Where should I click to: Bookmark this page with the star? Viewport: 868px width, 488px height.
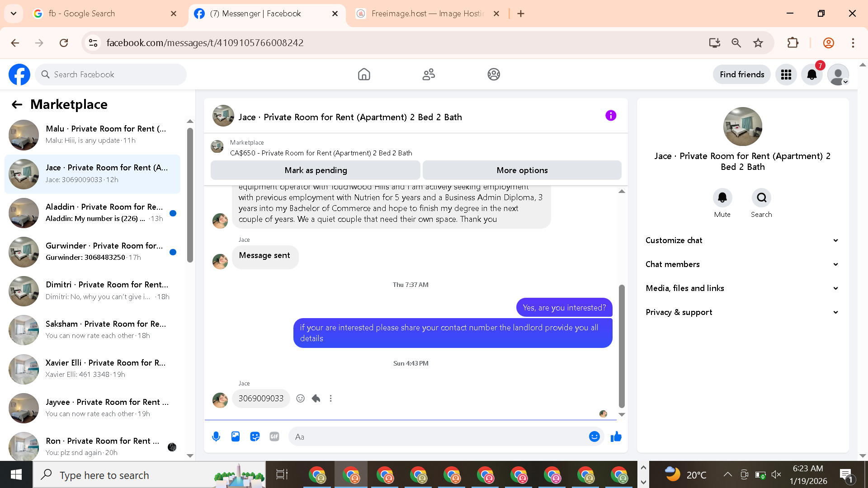point(758,43)
